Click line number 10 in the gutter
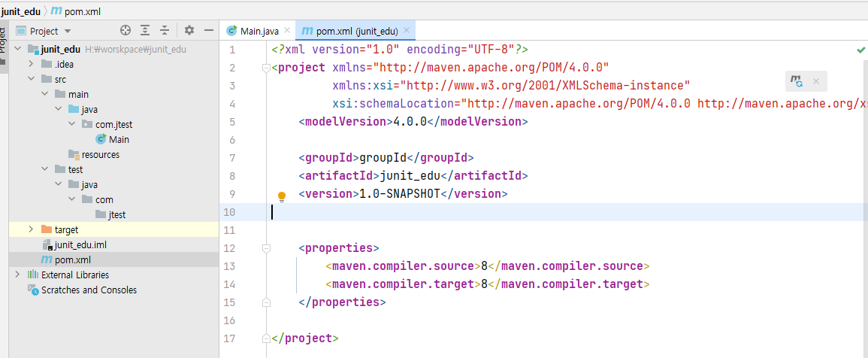This screenshot has width=868, height=358. point(230,212)
